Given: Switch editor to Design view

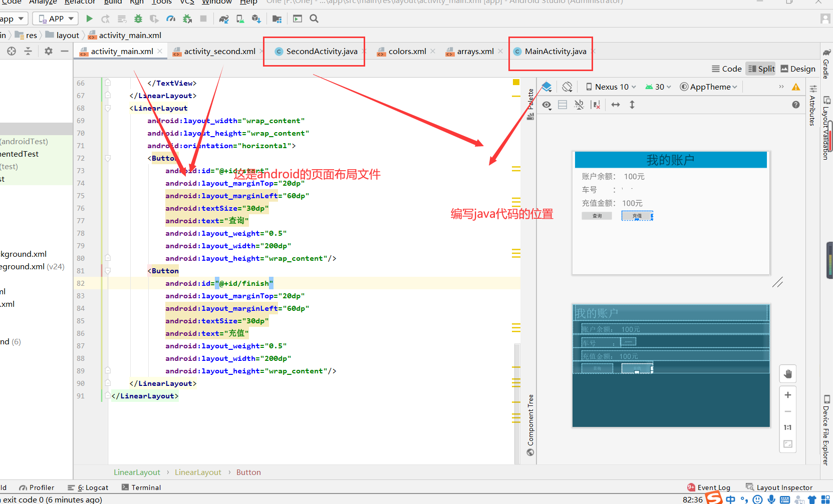Looking at the screenshot, I should pyautogui.click(x=798, y=69).
